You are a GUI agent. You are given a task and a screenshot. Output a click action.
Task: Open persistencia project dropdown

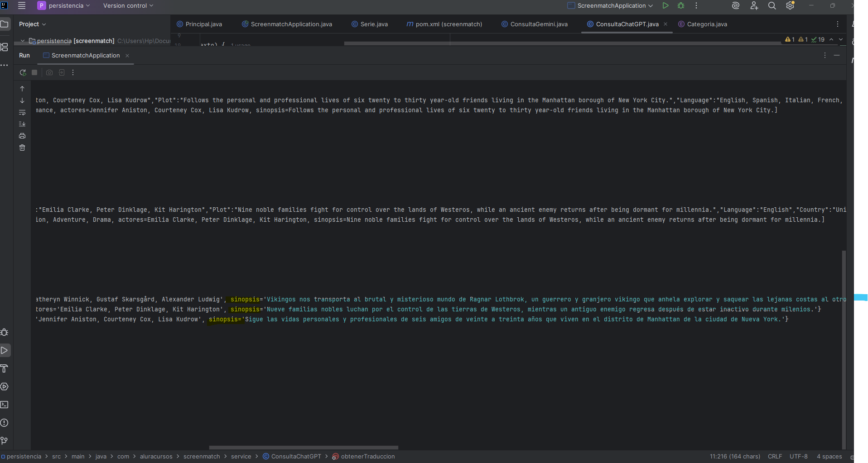(x=63, y=6)
